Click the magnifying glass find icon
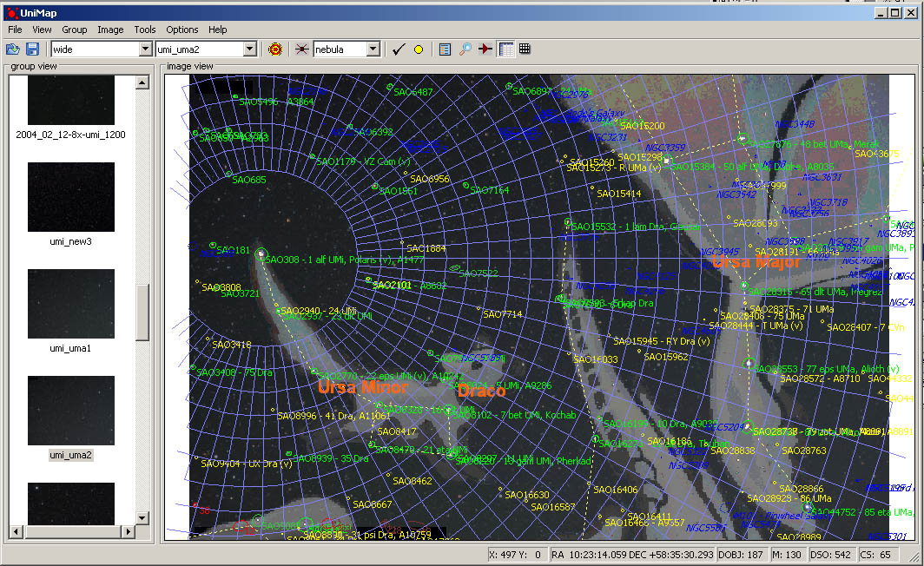924x566 pixels. [465, 49]
